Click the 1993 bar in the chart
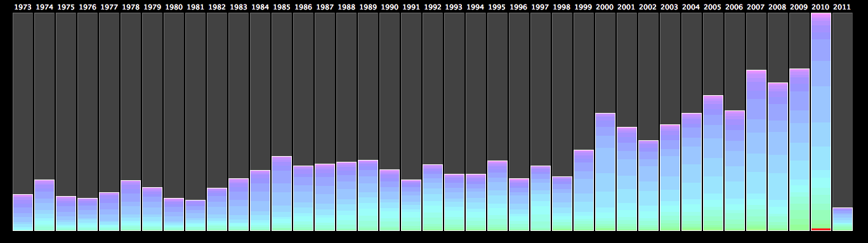 (454, 202)
